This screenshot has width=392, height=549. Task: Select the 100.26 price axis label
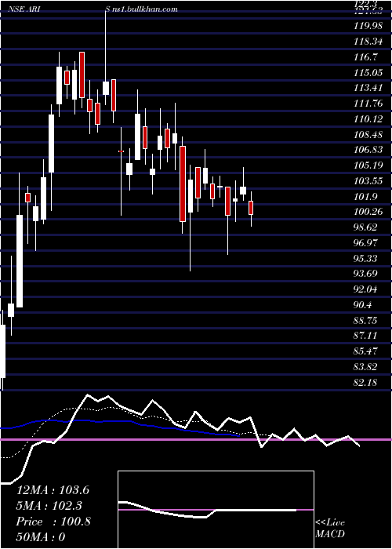point(368,212)
